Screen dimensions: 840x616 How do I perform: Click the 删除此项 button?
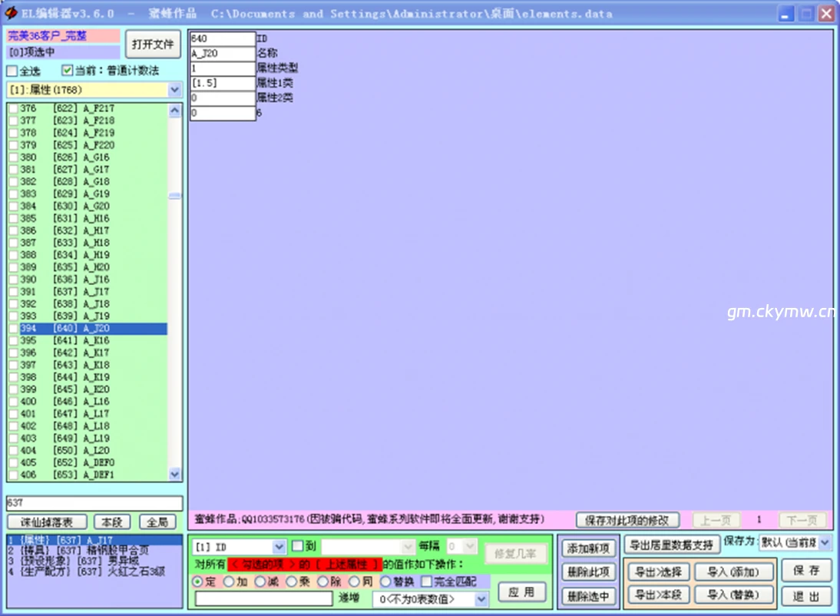589,572
